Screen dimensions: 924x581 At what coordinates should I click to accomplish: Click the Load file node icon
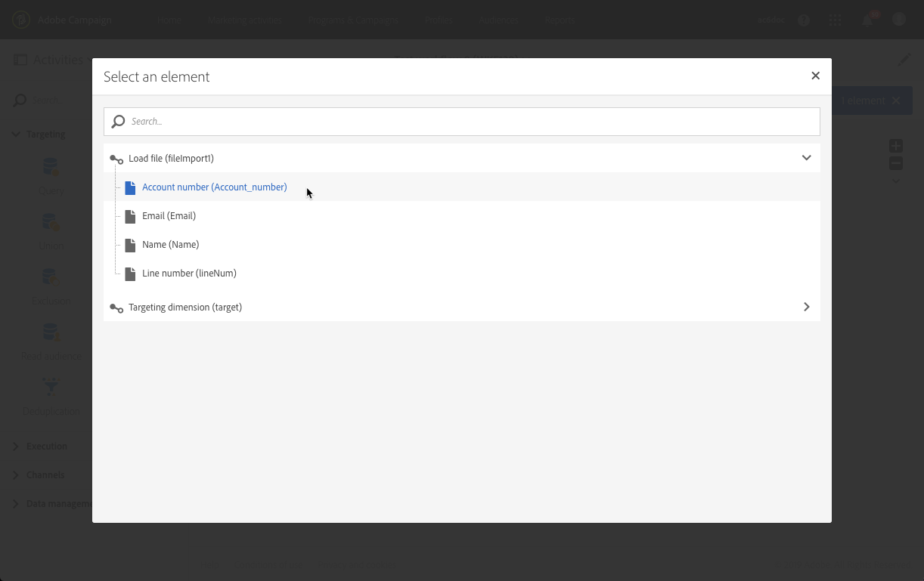point(116,159)
